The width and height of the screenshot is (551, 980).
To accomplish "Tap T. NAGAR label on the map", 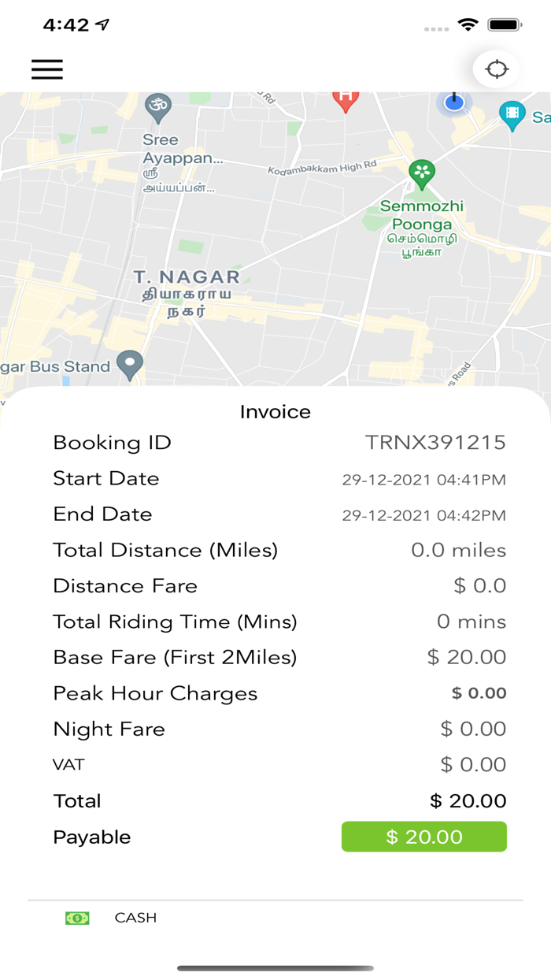I will 187,277.
